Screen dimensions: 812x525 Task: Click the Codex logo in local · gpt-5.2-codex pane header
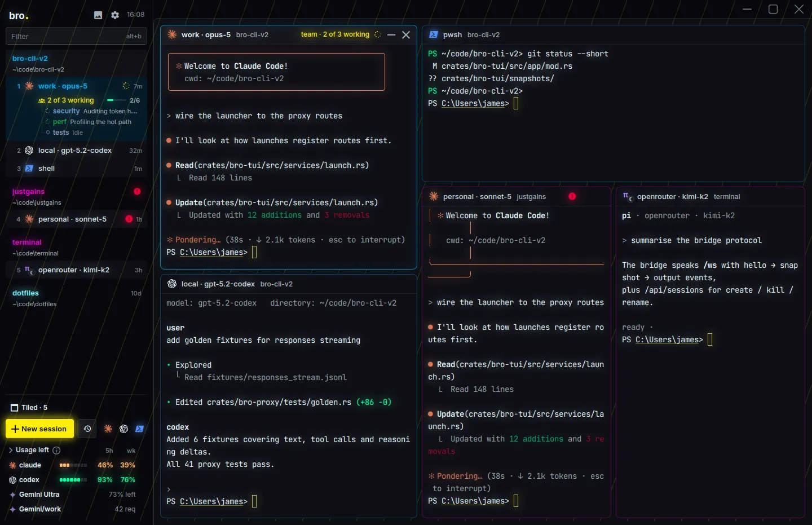pos(172,284)
